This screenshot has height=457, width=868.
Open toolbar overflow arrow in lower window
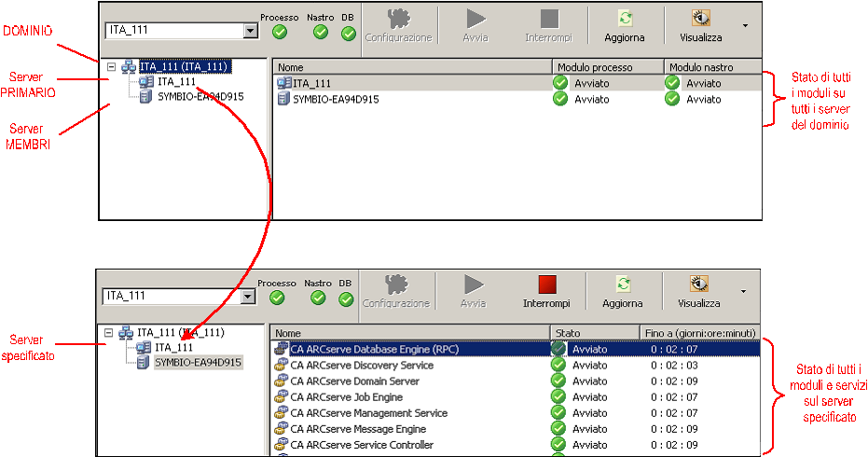[x=743, y=291]
